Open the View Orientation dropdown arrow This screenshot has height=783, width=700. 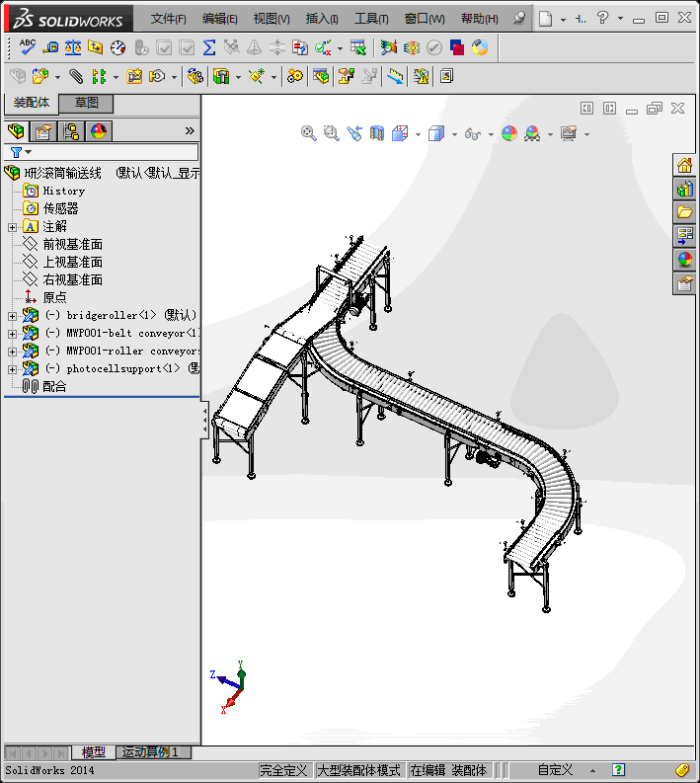[x=418, y=134]
